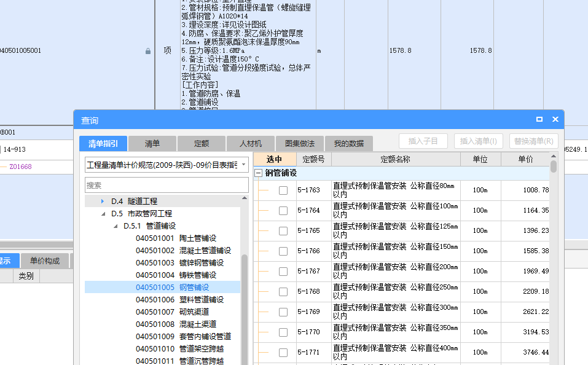Viewport: 588px width, 365px height.
Task: Click the 单位 column header
Action: [x=480, y=159]
